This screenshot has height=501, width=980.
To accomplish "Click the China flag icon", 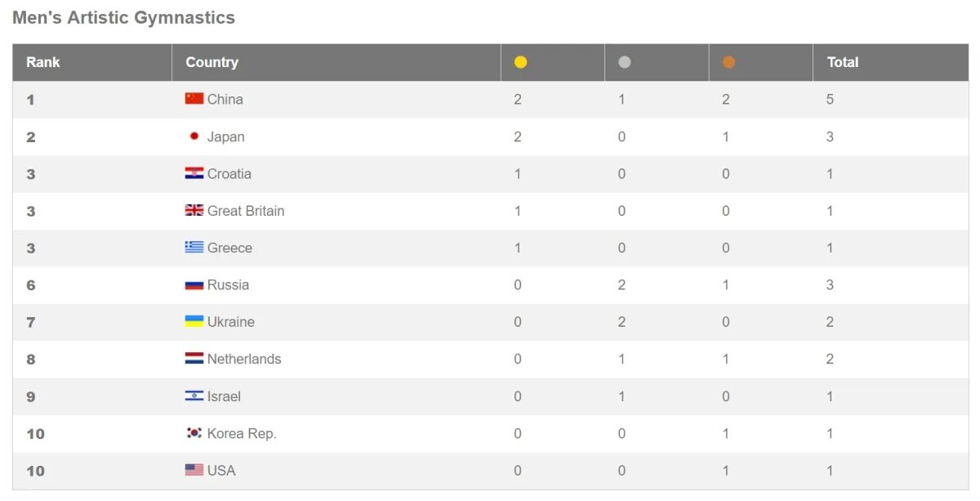I will [194, 99].
